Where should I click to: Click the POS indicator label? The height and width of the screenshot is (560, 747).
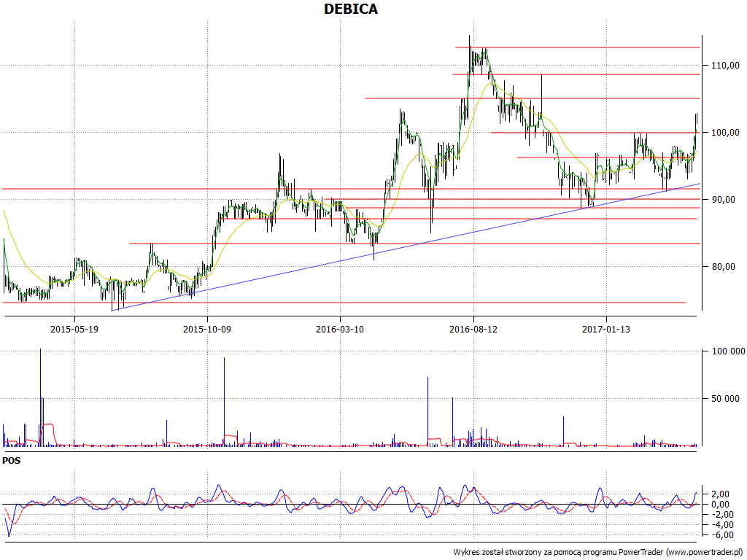pyautogui.click(x=12, y=461)
